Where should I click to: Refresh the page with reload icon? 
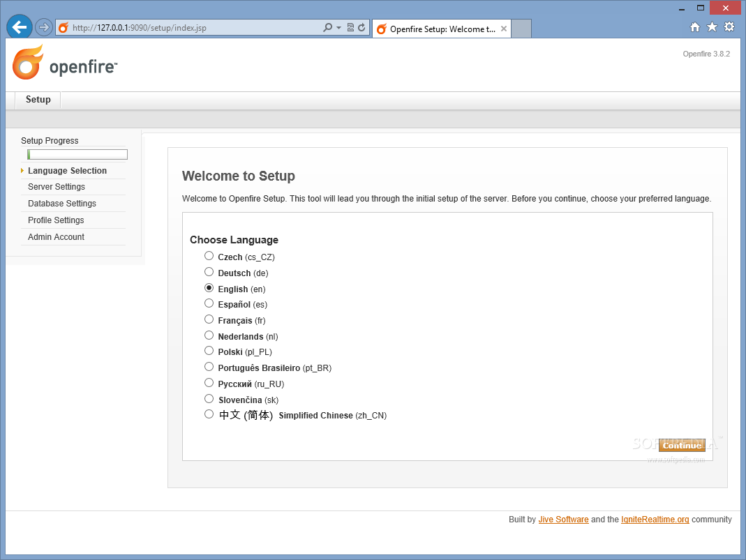361,28
